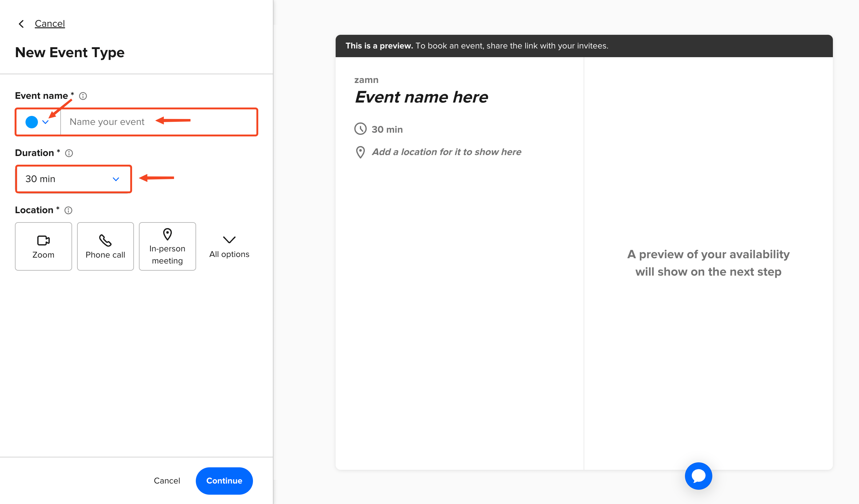Click the 'zamn' host name in preview
The width and height of the screenshot is (859, 504).
coord(366,80)
